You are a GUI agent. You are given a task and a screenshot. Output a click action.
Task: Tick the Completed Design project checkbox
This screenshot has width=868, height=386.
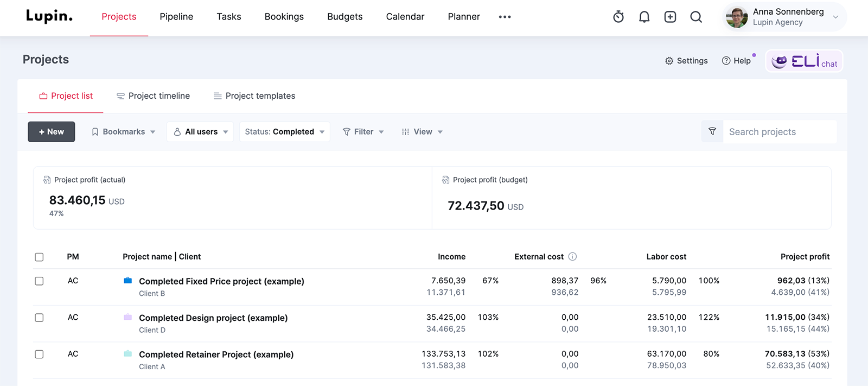39,318
